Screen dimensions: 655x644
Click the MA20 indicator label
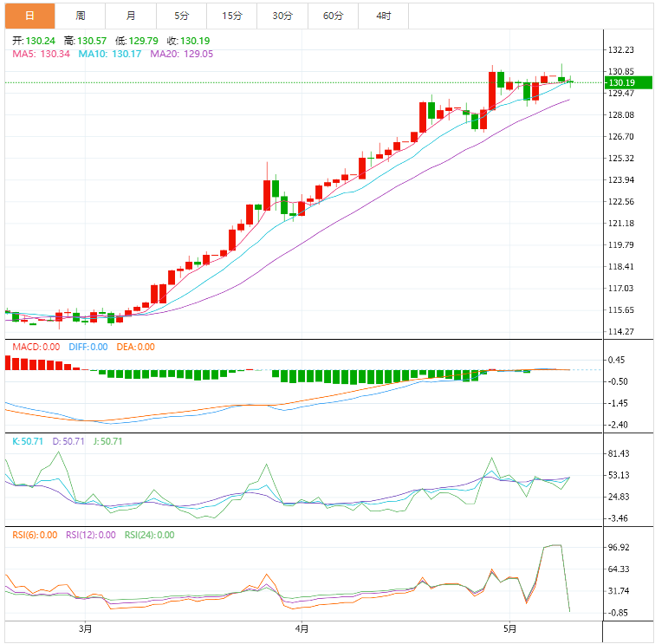pyautogui.click(x=182, y=54)
